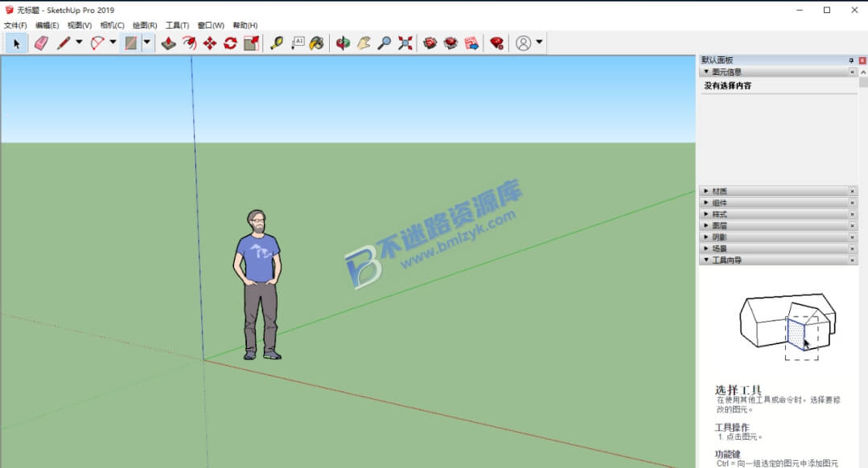
Task: Close the 组件 section with its x
Action: [x=852, y=203]
